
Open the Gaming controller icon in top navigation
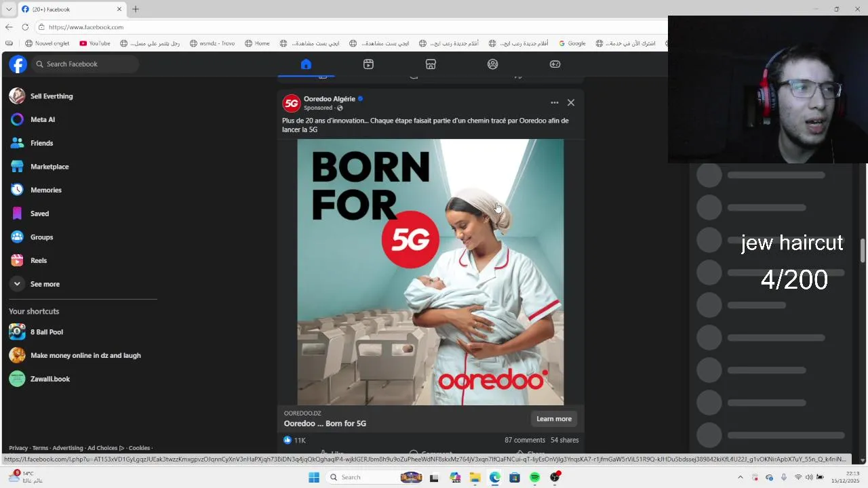555,64
